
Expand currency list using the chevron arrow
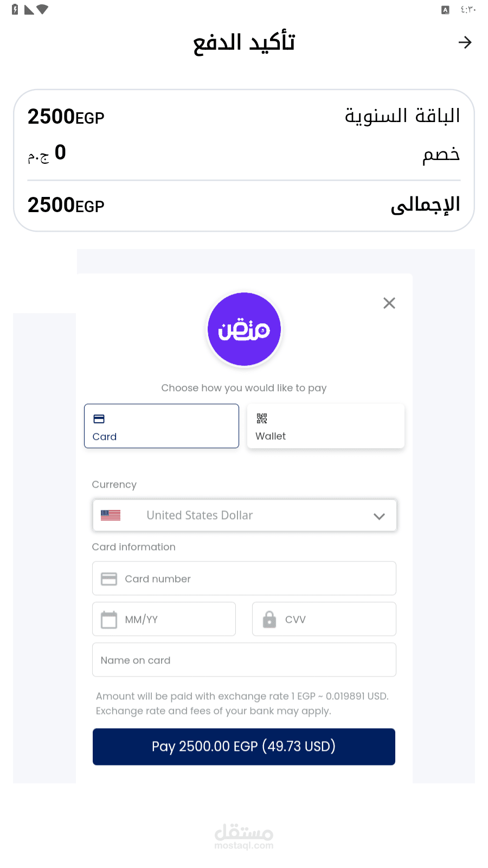[379, 516]
